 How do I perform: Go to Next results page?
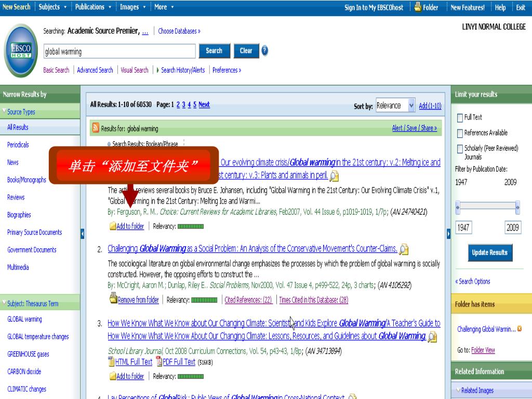tap(204, 104)
